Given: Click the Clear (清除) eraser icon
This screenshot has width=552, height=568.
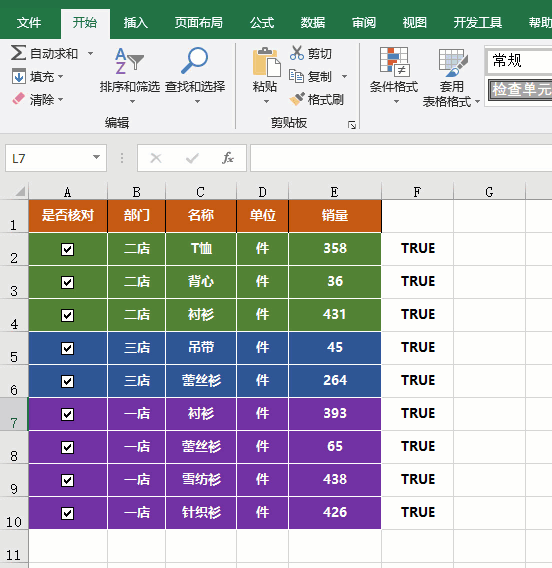Looking at the screenshot, I should point(18,99).
